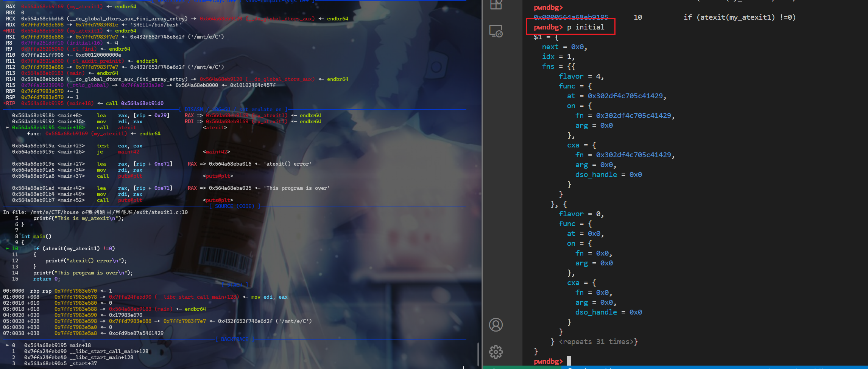Image resolution: width=868 pixels, height=369 pixels.
Task: Open the Remote Explorer panel icon
Action: (x=496, y=31)
